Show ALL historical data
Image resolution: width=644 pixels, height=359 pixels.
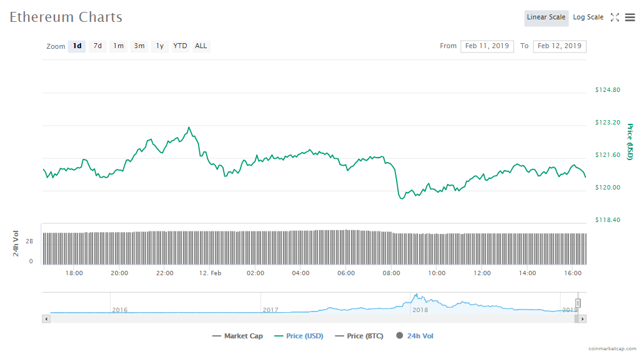coord(201,46)
